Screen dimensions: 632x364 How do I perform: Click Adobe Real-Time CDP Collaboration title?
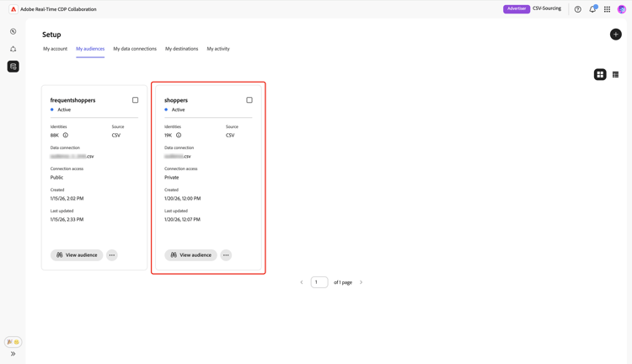click(58, 9)
